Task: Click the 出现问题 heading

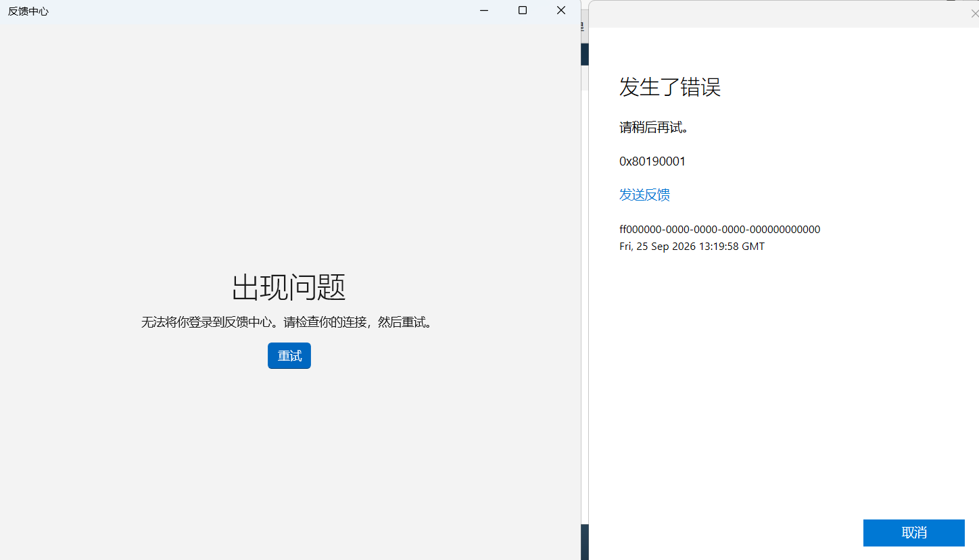Action: coord(289,288)
